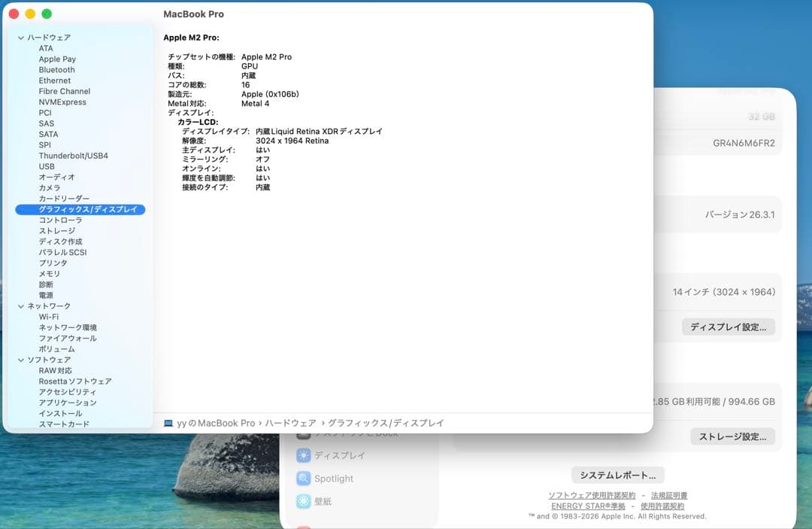Click the ストレージ設定 button

pos(733,436)
